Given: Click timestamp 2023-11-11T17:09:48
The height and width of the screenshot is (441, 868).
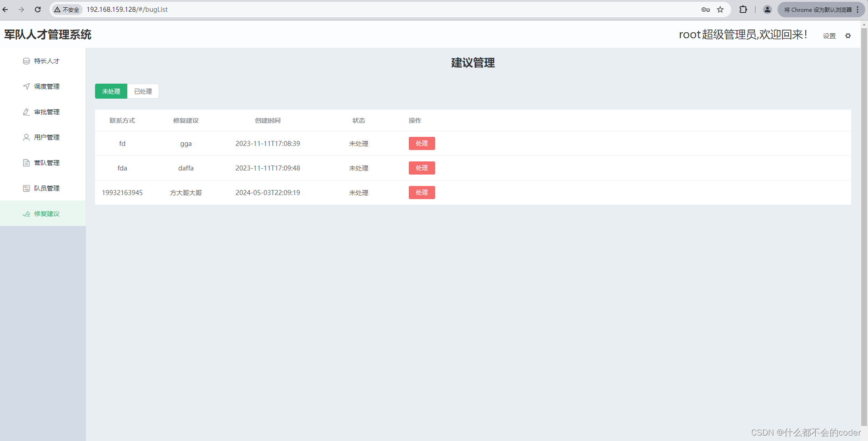Looking at the screenshot, I should click(x=268, y=168).
